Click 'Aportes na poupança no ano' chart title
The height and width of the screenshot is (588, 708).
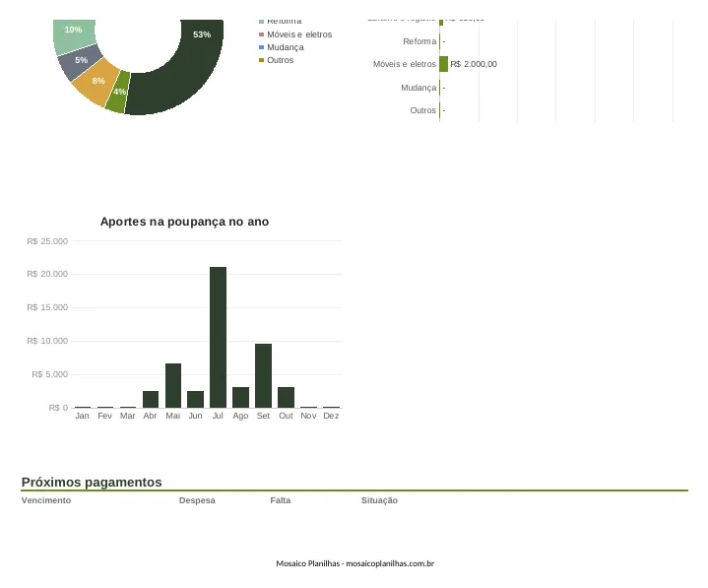pos(185,222)
